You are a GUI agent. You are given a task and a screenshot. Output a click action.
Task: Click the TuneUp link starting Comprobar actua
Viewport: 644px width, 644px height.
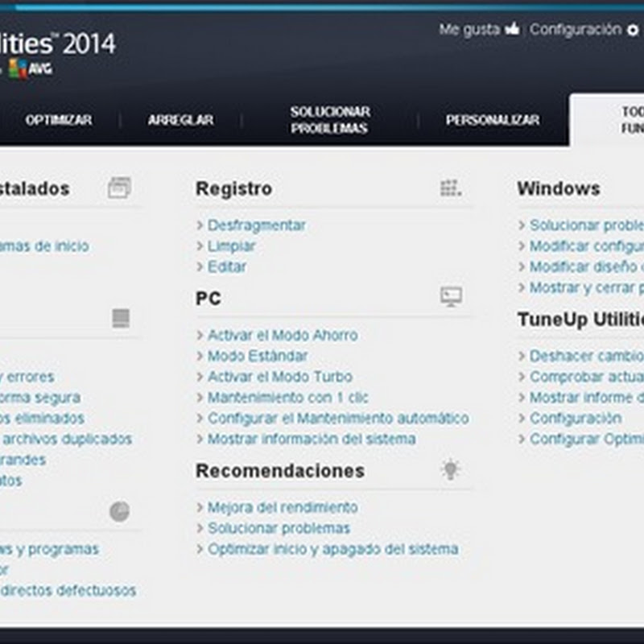587,377
